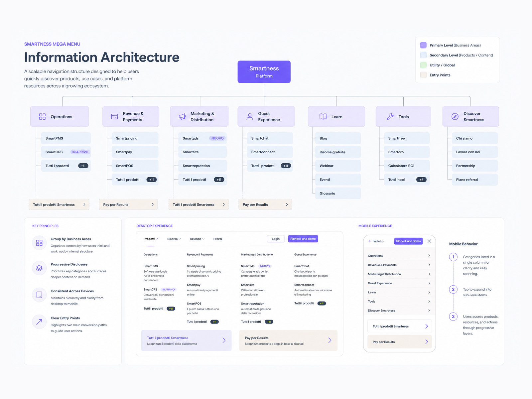
Task: Click the Smartads node marked NUOVO in sitemap
Action: [202, 138]
